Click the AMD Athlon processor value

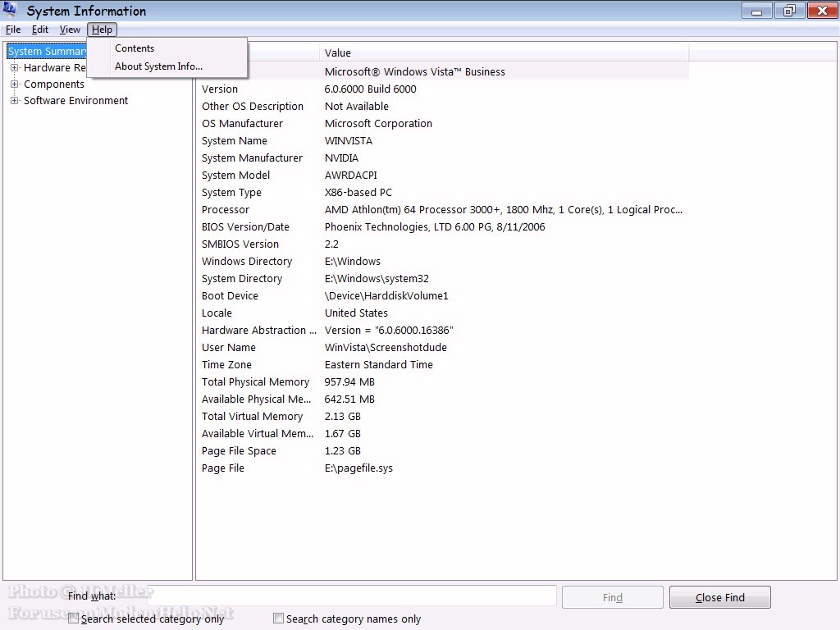click(x=503, y=209)
